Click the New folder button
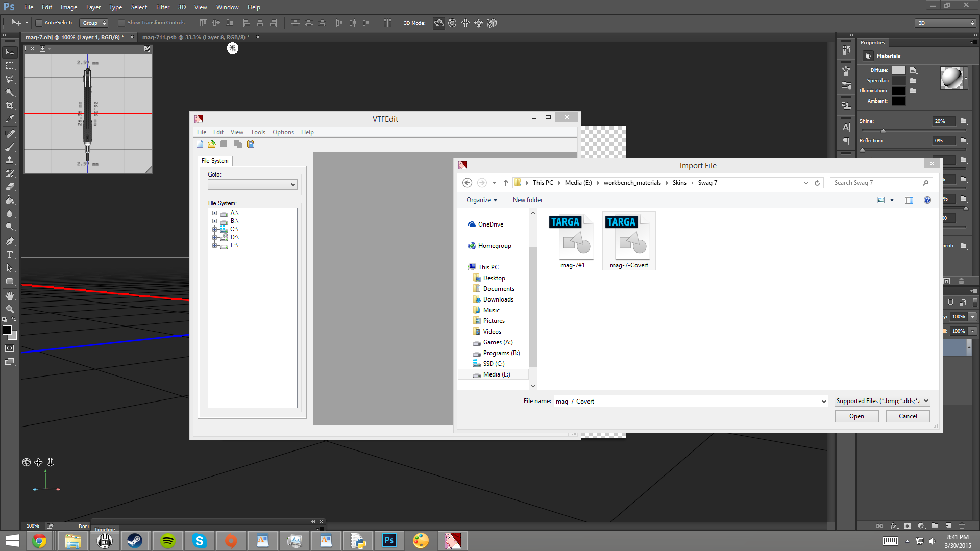The width and height of the screenshot is (980, 551). click(527, 200)
